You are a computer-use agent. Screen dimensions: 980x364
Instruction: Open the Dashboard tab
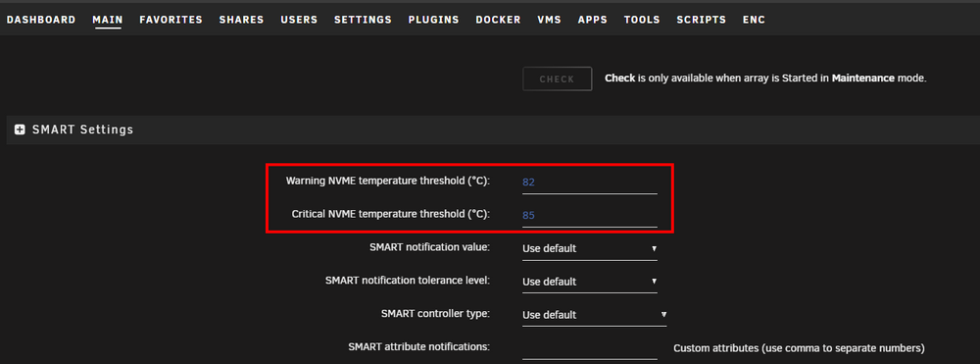point(41,20)
